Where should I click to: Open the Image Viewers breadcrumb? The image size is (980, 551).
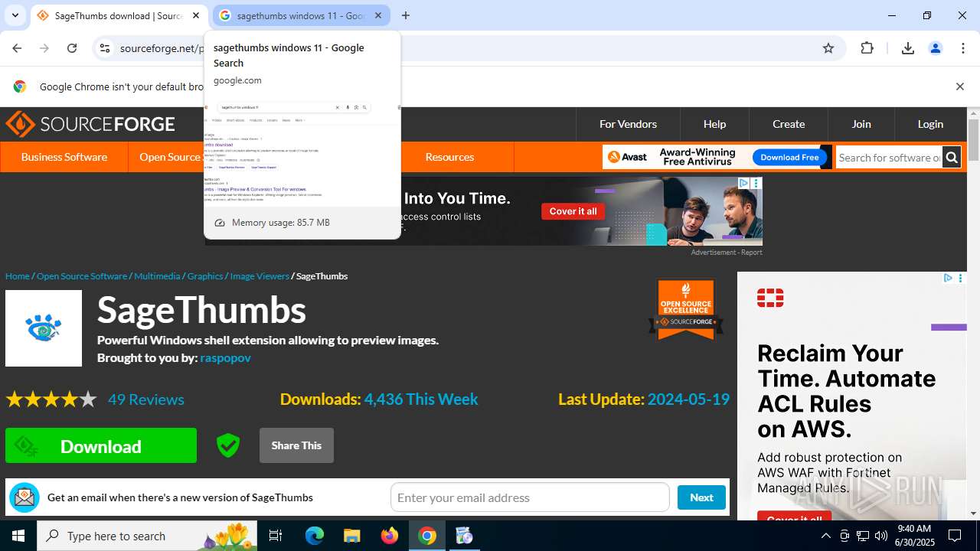(260, 275)
